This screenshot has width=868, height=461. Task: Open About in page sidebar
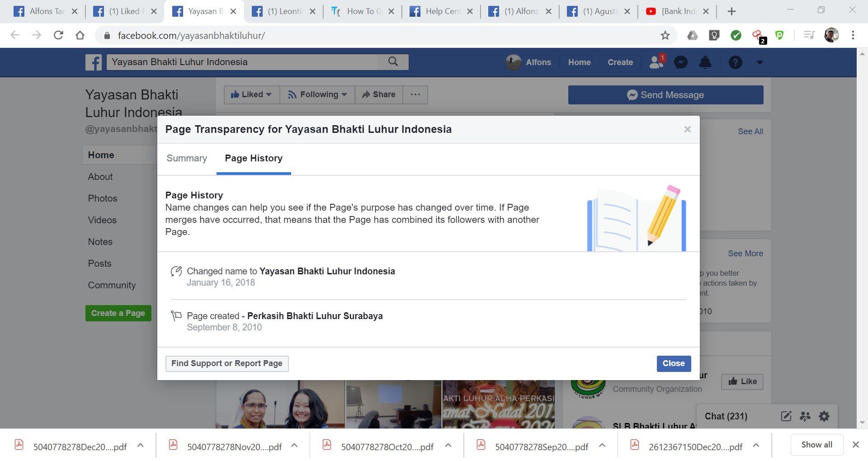tap(100, 177)
